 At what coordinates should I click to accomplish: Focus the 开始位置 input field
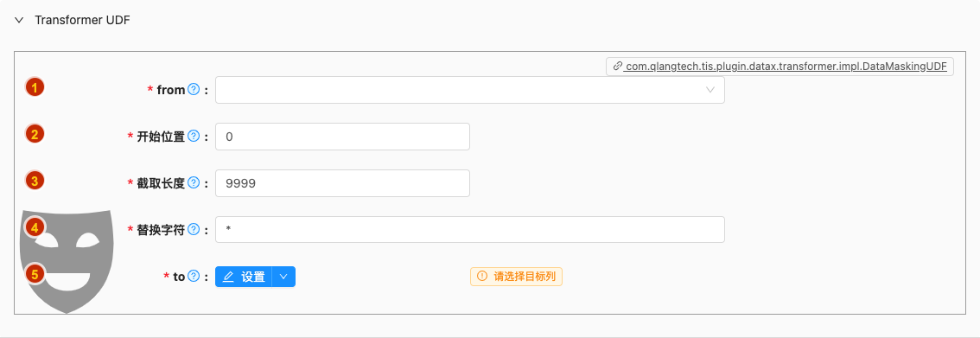(x=342, y=137)
